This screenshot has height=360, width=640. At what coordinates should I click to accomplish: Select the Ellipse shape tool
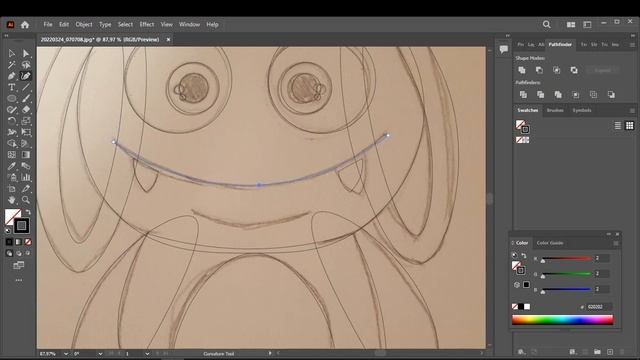(x=11, y=98)
